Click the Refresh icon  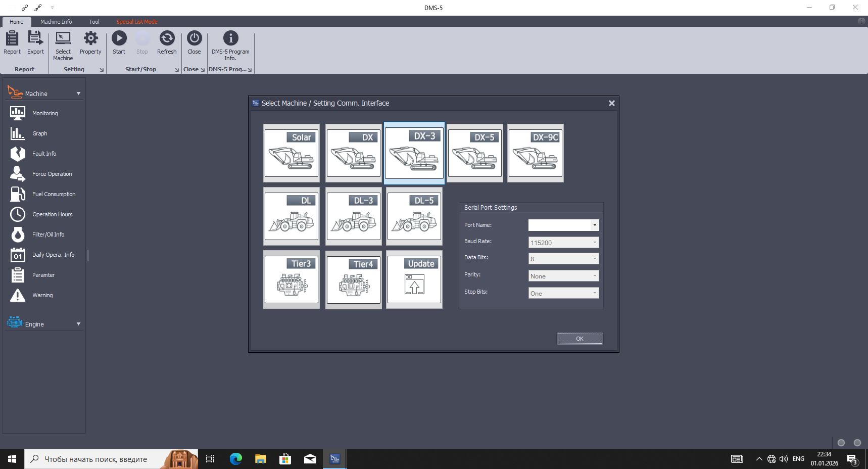pos(167,43)
